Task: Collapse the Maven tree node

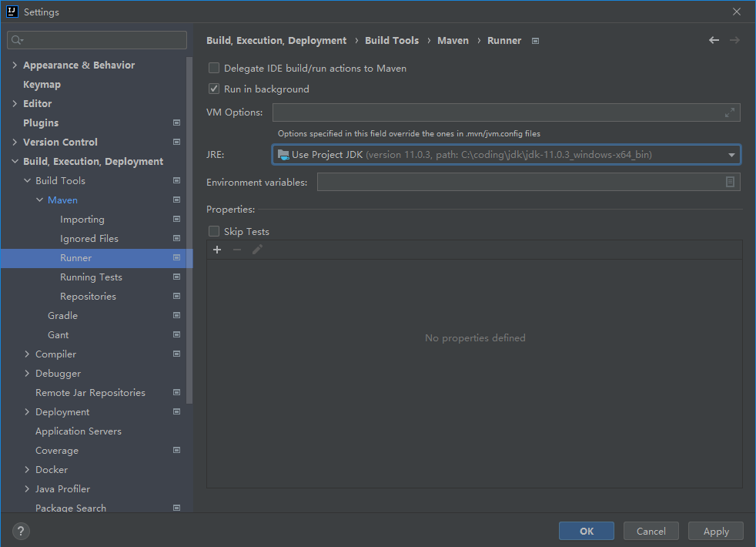Action: click(40, 200)
